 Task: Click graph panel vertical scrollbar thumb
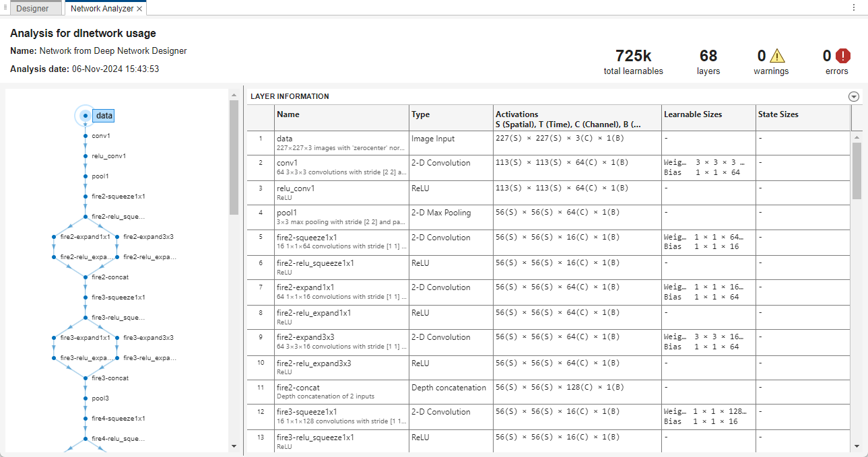(x=234, y=157)
